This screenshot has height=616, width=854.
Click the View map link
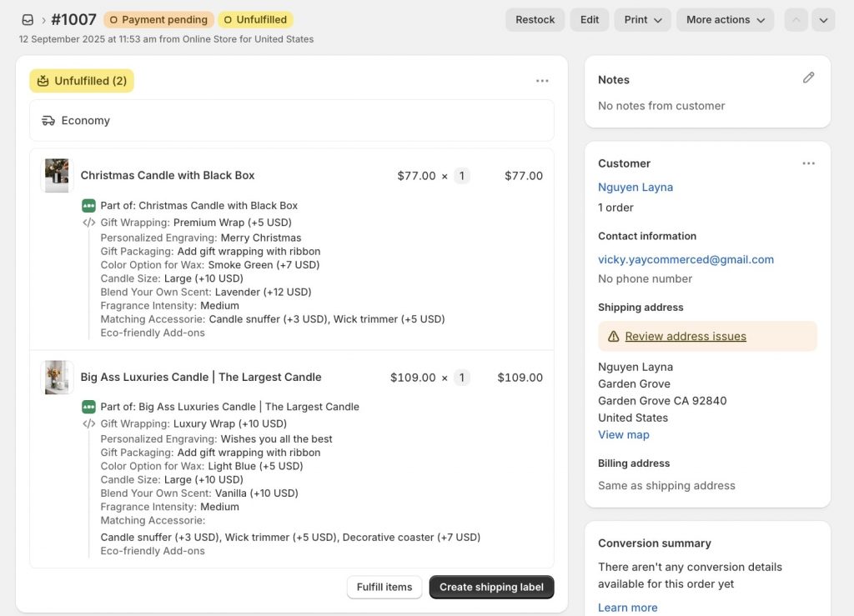click(623, 435)
